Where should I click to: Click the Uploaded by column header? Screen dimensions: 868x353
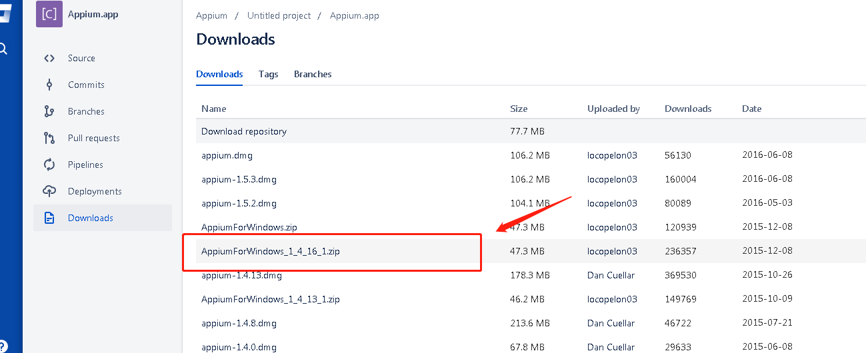pos(613,109)
